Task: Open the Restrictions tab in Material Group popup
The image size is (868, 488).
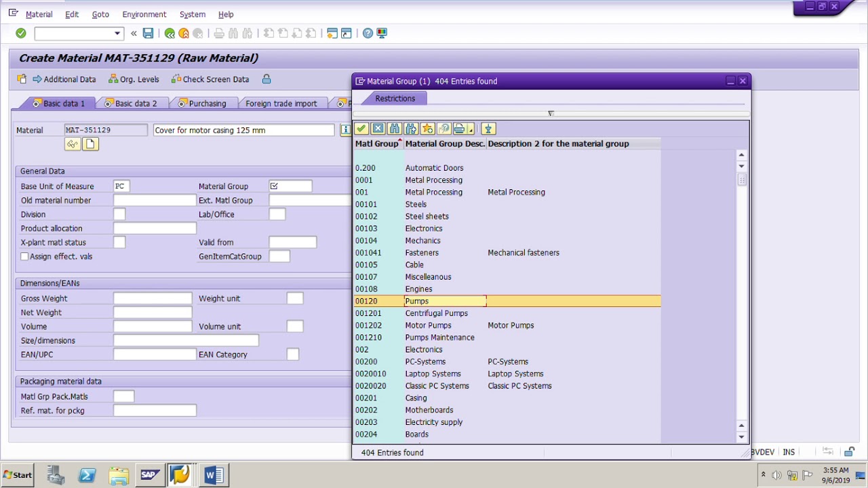Action: point(395,98)
